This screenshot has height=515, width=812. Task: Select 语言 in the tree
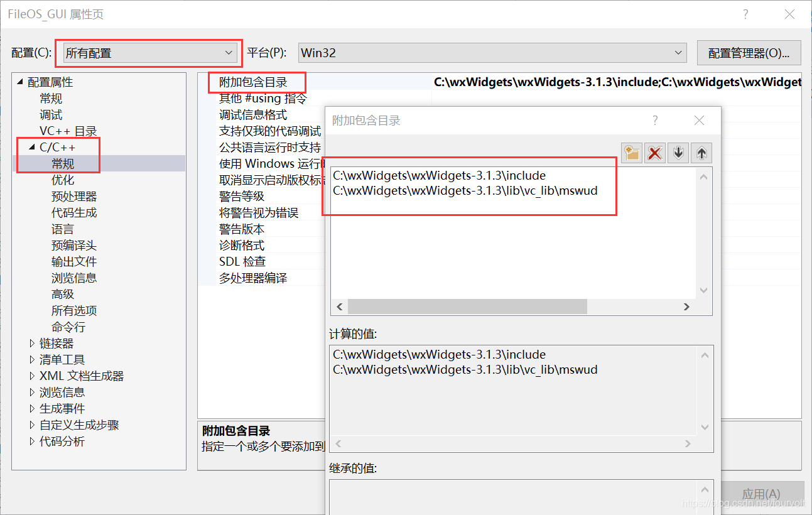63,229
